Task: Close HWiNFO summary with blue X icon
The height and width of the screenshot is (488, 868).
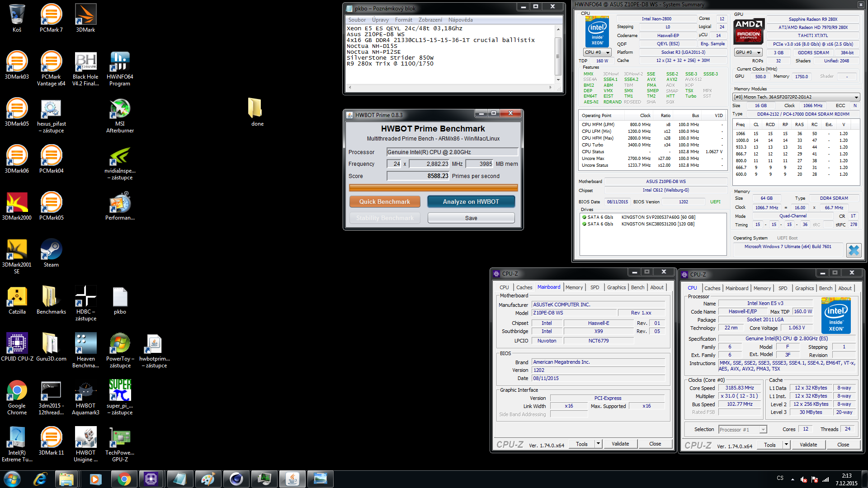Action: click(x=854, y=250)
